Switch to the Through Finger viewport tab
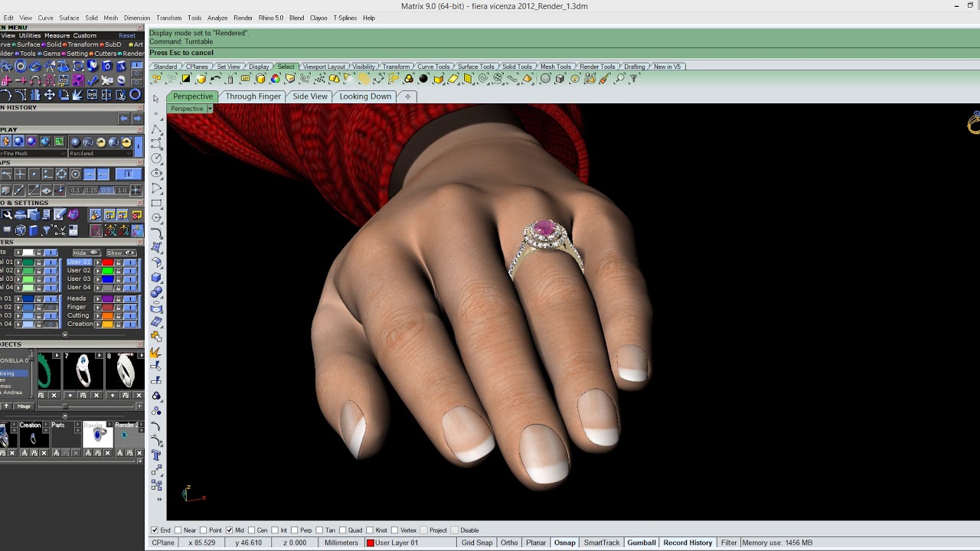Screen dimensions: 980x551 click(x=253, y=96)
